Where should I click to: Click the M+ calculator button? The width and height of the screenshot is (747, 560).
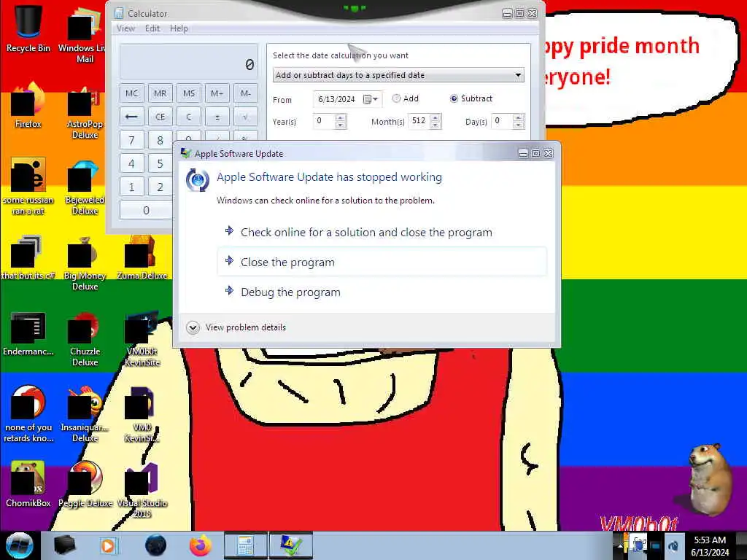coord(217,93)
